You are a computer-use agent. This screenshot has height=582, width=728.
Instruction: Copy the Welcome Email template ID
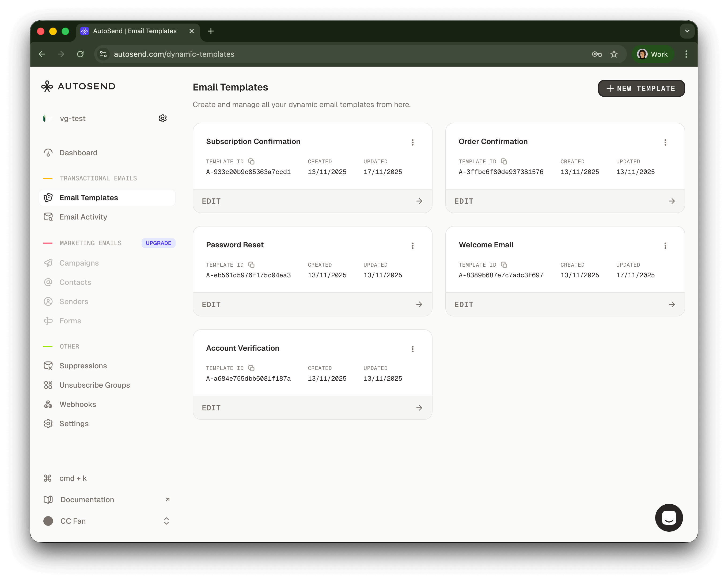click(504, 264)
